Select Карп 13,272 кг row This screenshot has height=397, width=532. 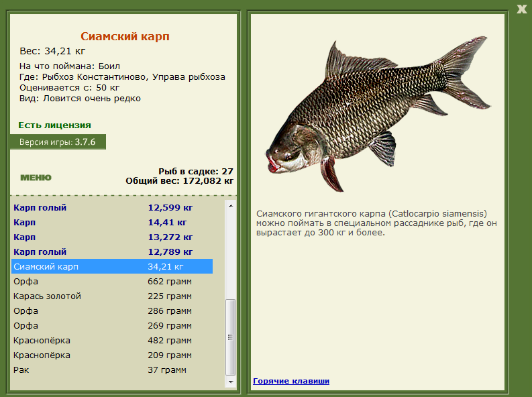click(x=112, y=237)
